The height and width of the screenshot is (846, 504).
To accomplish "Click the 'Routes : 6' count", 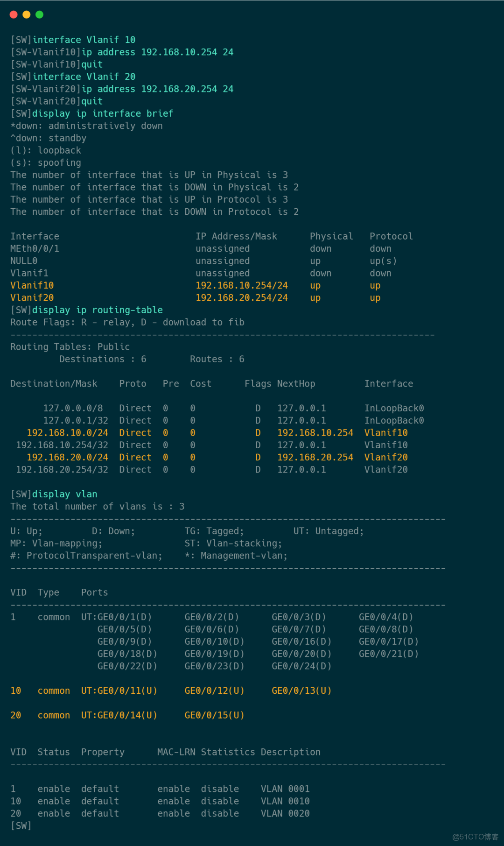I will (217, 359).
